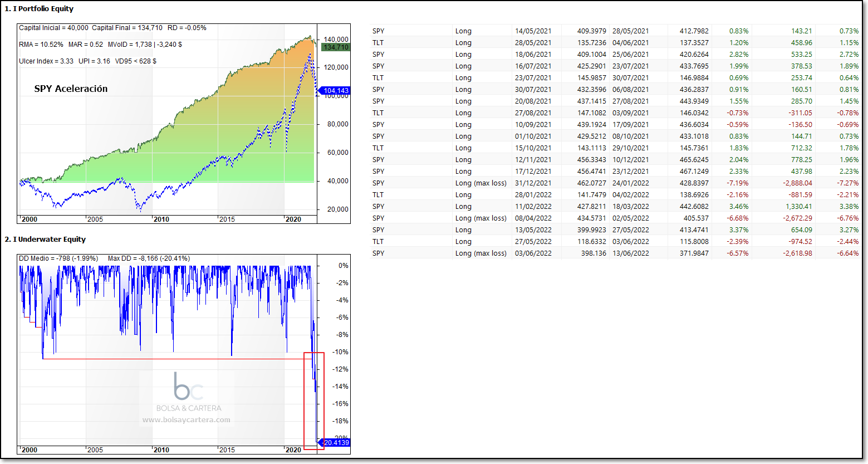Click 'Long (max loss)' in the 08/04/2022 row
Image resolution: width=868 pixels, height=464 pixels.
point(481,218)
